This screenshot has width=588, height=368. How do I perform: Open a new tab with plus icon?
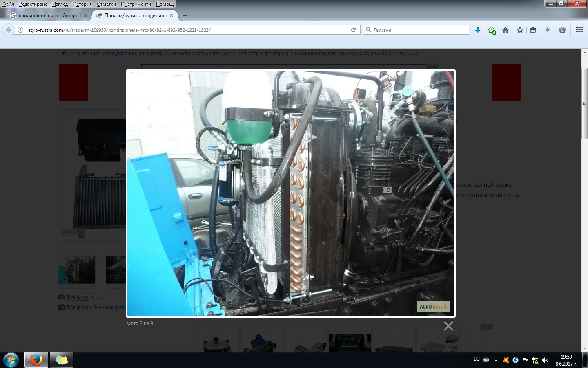[185, 16]
